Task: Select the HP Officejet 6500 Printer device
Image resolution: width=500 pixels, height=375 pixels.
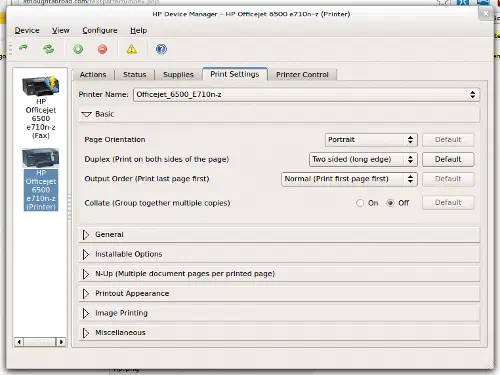Action: (41, 179)
